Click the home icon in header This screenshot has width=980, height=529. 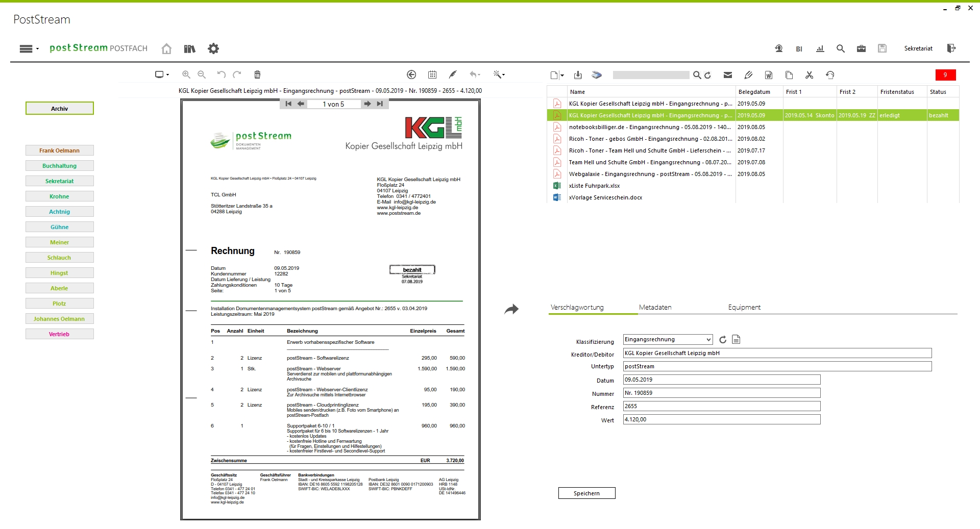click(166, 48)
